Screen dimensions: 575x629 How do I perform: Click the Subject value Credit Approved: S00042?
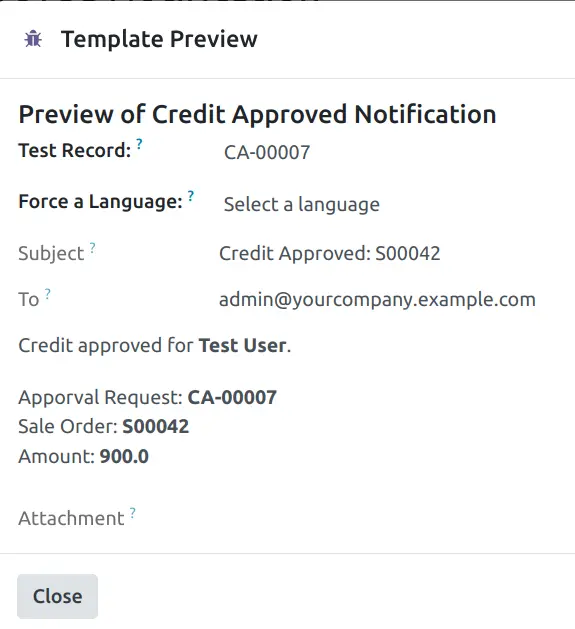click(x=329, y=254)
